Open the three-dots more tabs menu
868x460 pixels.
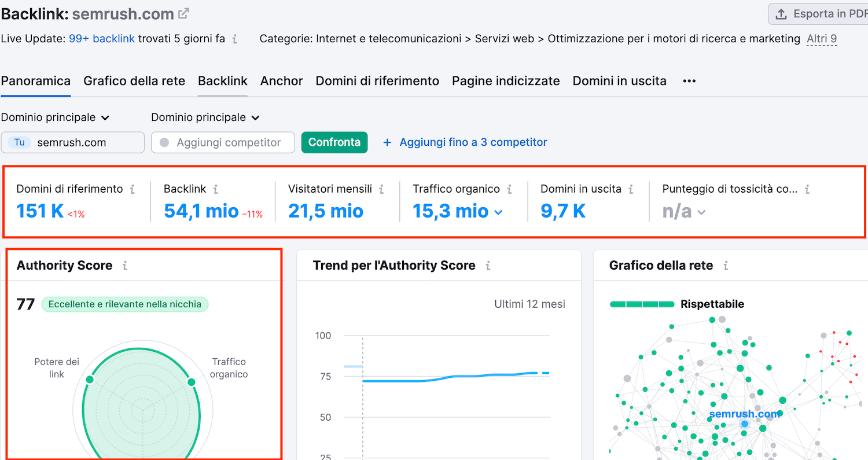click(689, 81)
